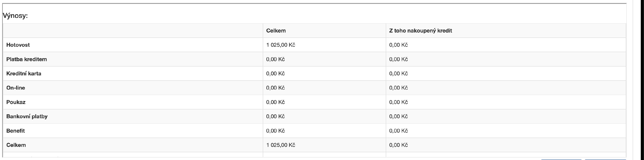Click the Poukaz row label
Viewport: 644px width, 160px height.
coord(16,102)
